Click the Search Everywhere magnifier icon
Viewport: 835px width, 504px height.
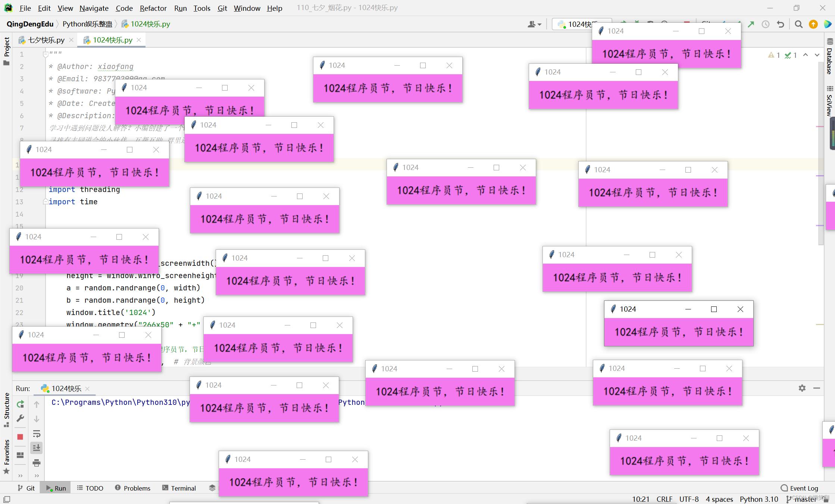pyautogui.click(x=798, y=24)
